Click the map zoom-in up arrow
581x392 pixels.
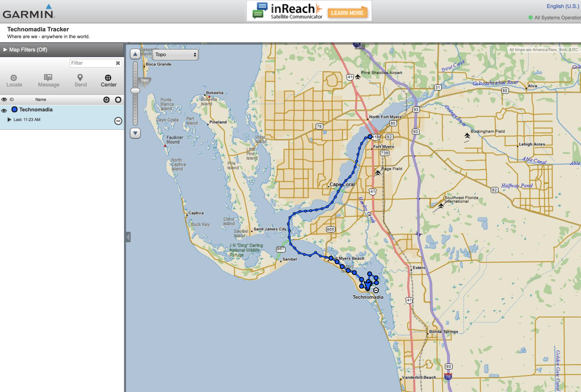(135, 54)
